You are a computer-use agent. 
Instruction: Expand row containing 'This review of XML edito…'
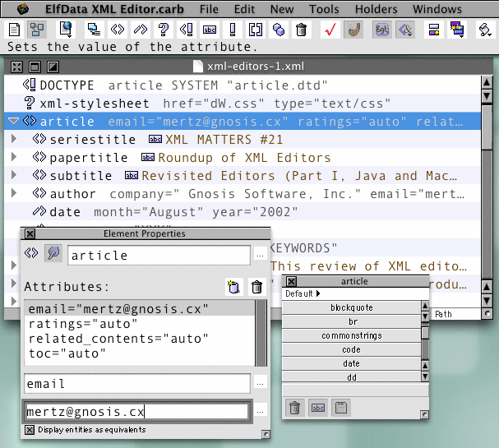(x=14, y=265)
